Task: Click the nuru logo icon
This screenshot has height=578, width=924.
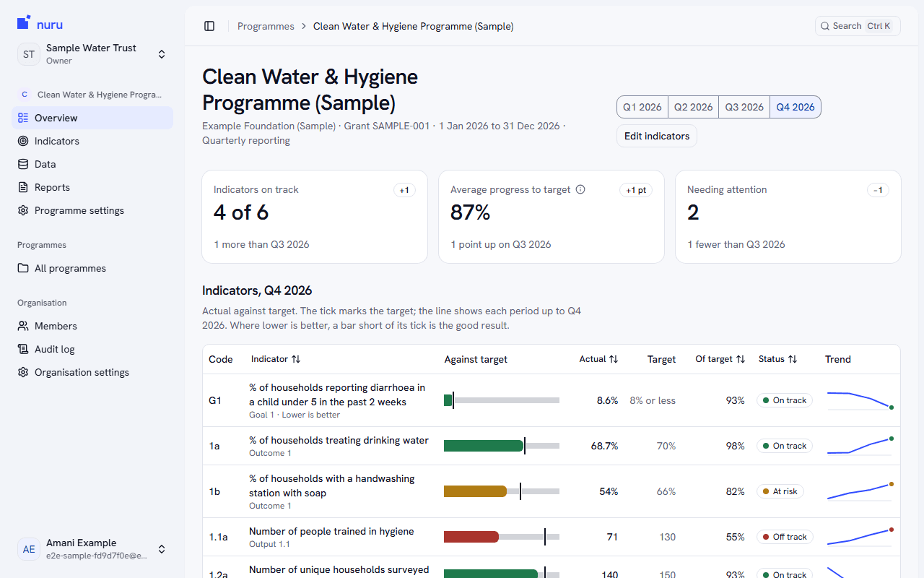Action: click(24, 22)
